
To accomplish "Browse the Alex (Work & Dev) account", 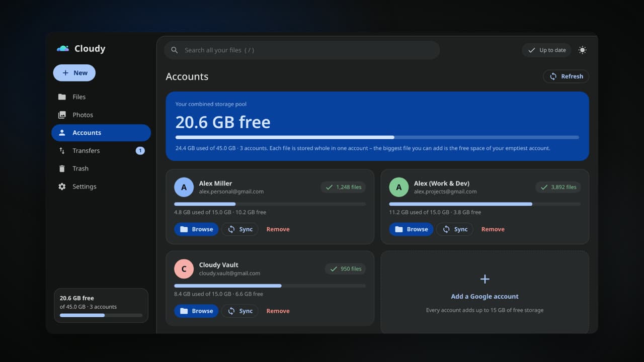I will pos(411,229).
